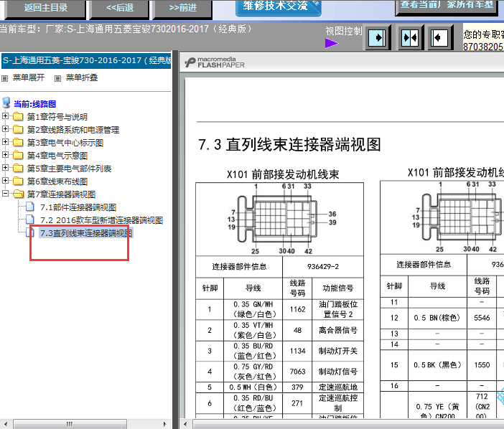Select 第2章线路系统和电源管理 tree item
504x429 pixels.
click(73, 130)
